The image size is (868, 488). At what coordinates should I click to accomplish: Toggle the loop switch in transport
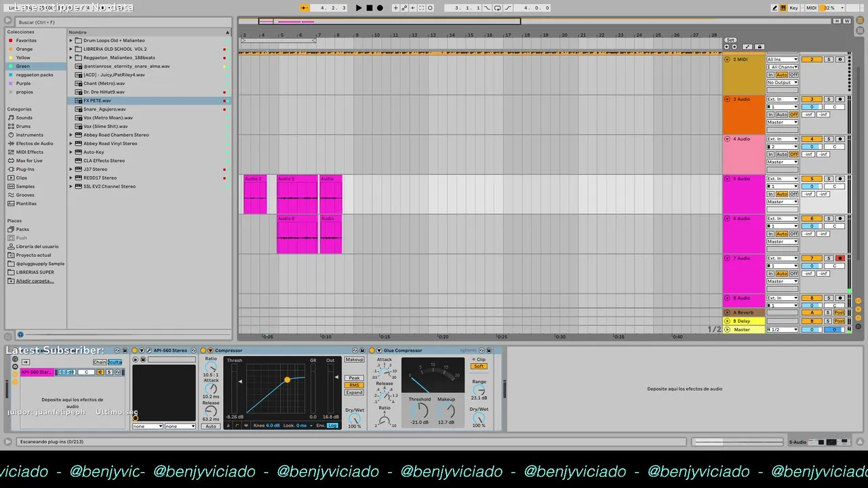[x=498, y=8]
